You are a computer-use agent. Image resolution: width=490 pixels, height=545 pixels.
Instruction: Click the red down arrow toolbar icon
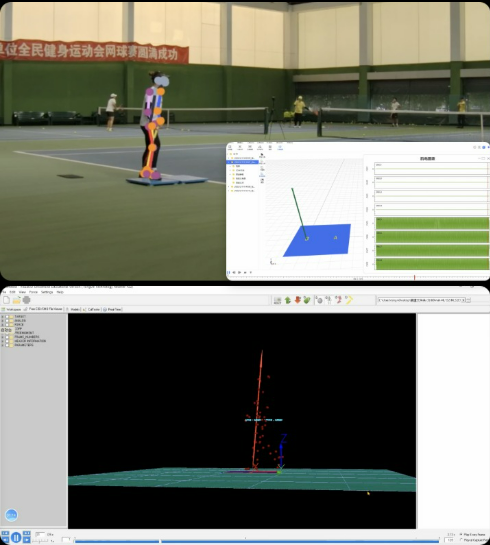point(298,300)
